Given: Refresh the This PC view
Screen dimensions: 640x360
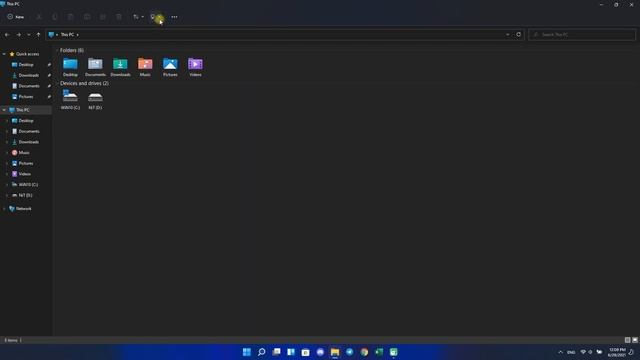Looking at the screenshot, I should click(518, 35).
